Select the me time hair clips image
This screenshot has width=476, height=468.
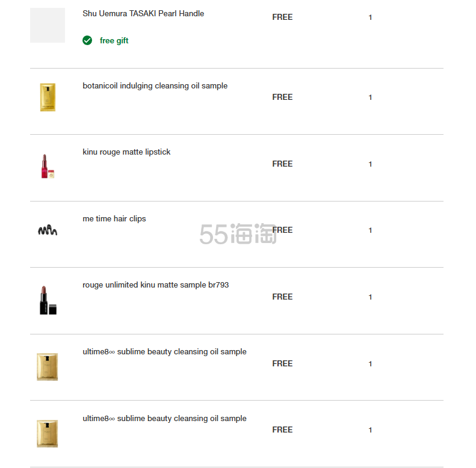coord(48,230)
